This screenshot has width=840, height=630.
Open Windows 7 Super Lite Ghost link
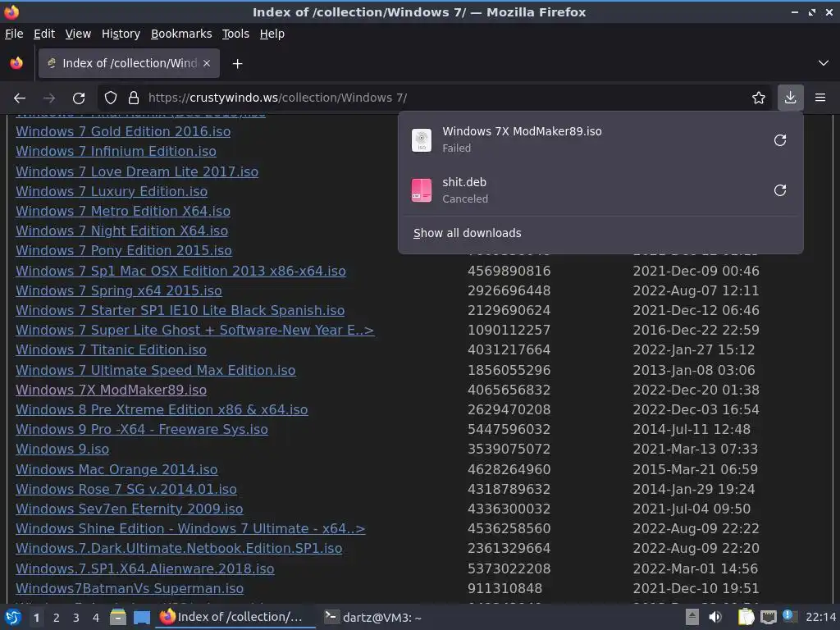point(195,331)
